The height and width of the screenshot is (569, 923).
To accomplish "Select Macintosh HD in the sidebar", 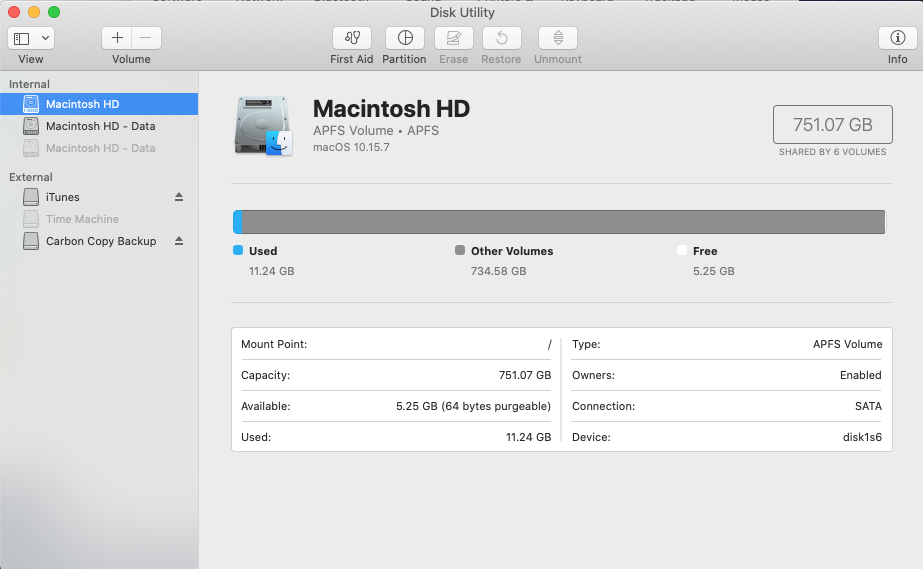I will pyautogui.click(x=99, y=104).
